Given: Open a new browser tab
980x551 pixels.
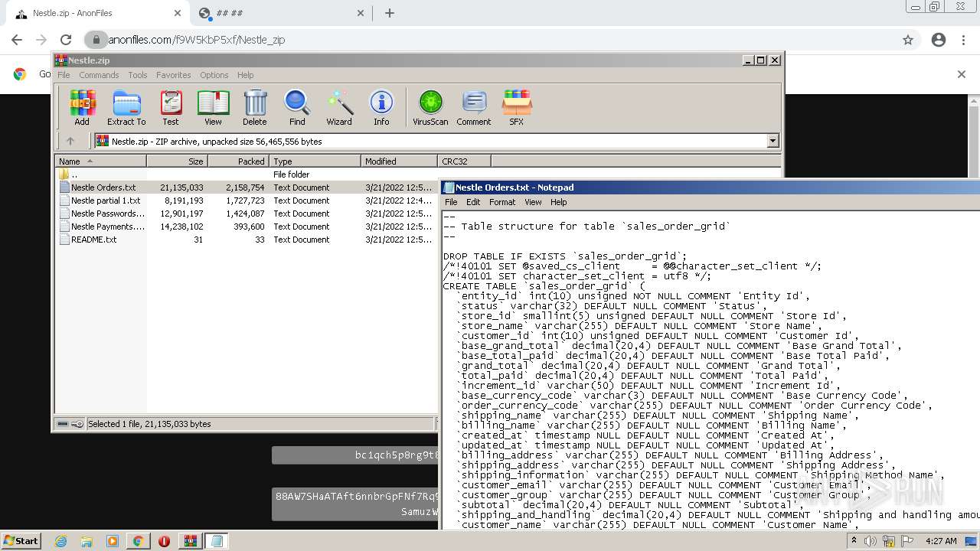Looking at the screenshot, I should coord(390,13).
